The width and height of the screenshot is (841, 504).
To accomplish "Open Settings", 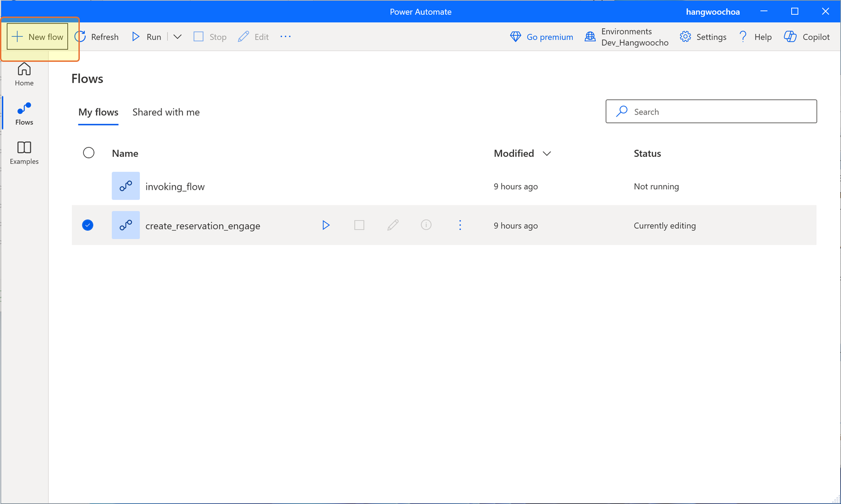I will (703, 37).
